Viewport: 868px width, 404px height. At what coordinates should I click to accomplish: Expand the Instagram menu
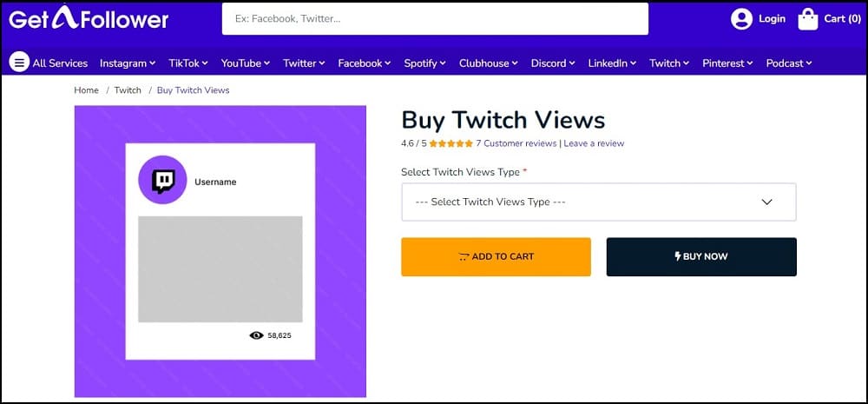point(128,63)
